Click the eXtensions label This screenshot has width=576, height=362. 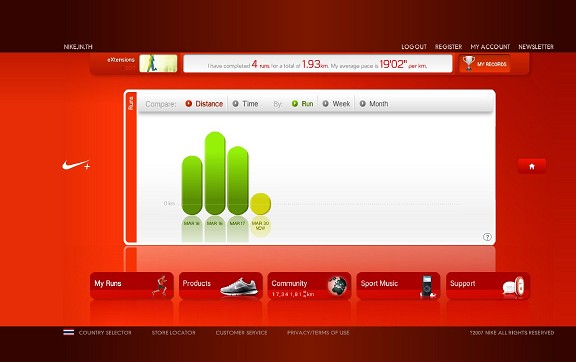pyautogui.click(x=121, y=60)
